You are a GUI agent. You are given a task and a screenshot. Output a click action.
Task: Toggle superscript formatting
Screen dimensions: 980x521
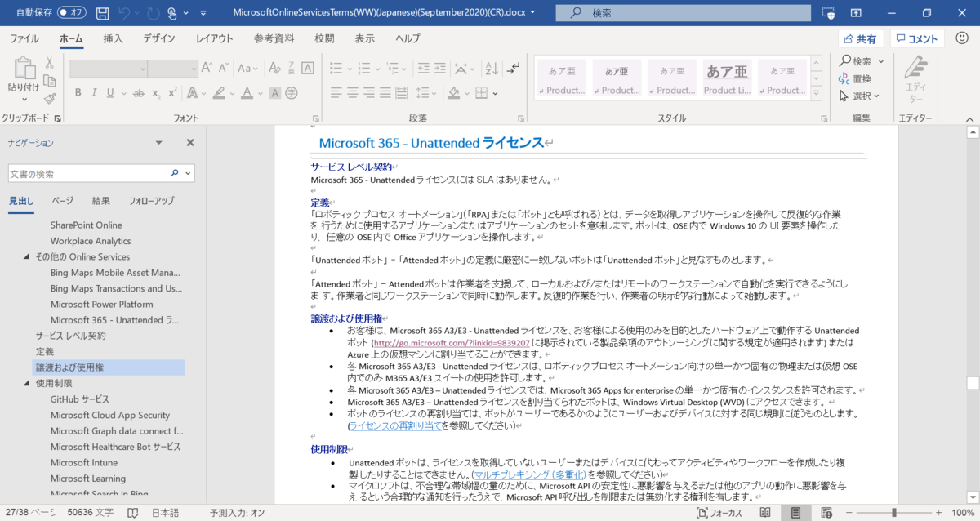[x=172, y=93]
